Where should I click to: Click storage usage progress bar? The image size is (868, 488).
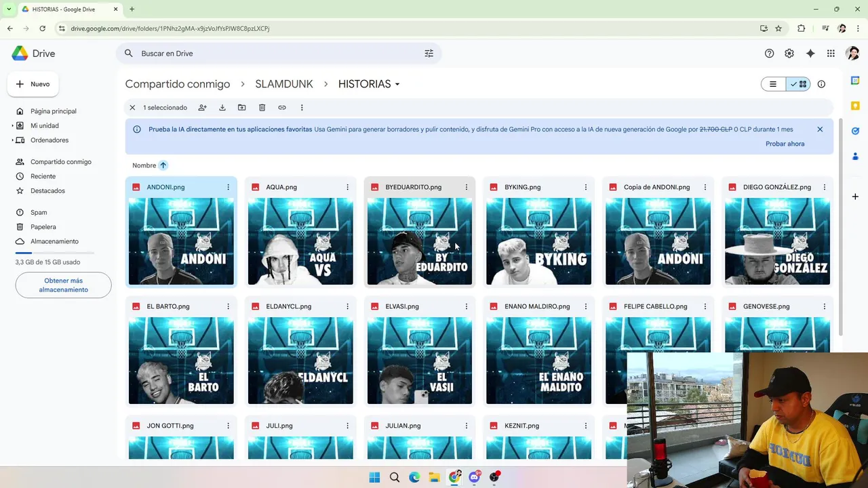54,253
